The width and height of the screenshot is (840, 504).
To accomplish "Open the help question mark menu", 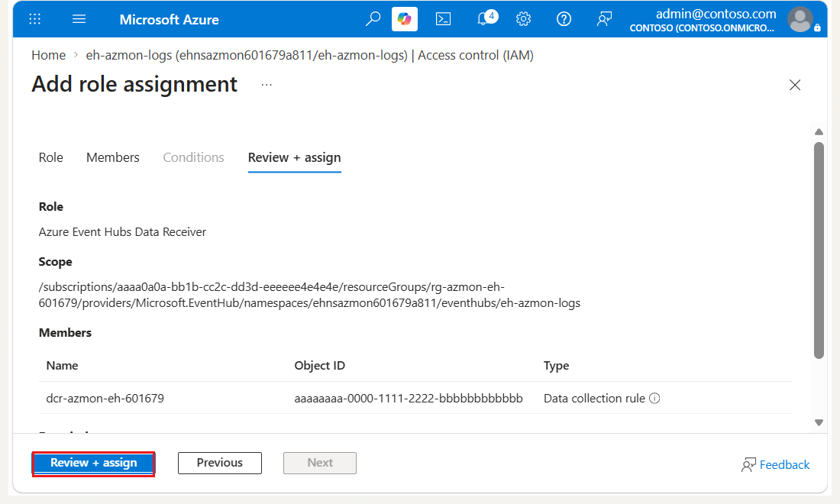I will (x=564, y=19).
